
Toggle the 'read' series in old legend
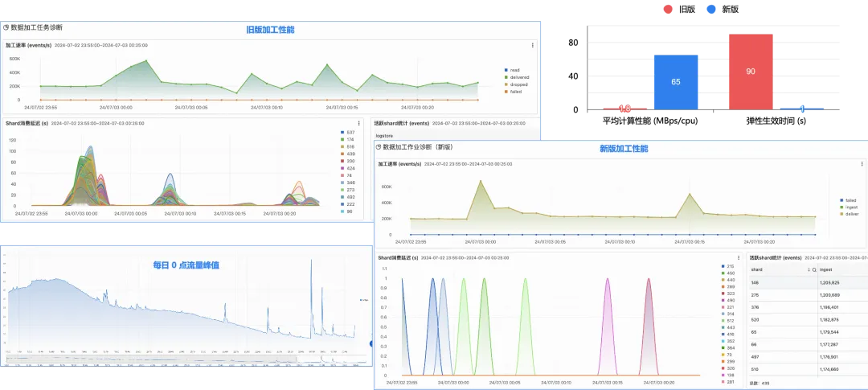(x=514, y=70)
